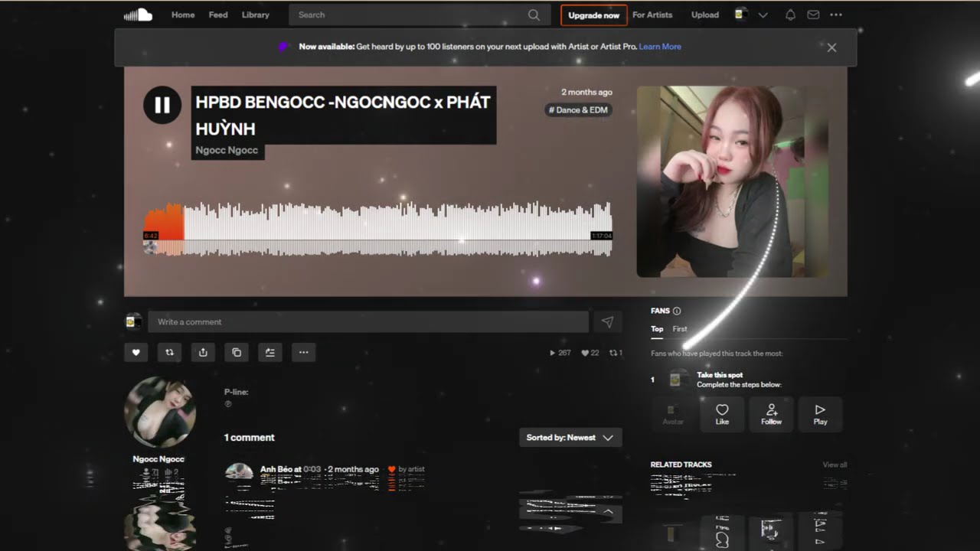Viewport: 980px width, 551px height.
Task: Open Ngocc Ngocc round profile picture
Action: pyautogui.click(x=160, y=412)
